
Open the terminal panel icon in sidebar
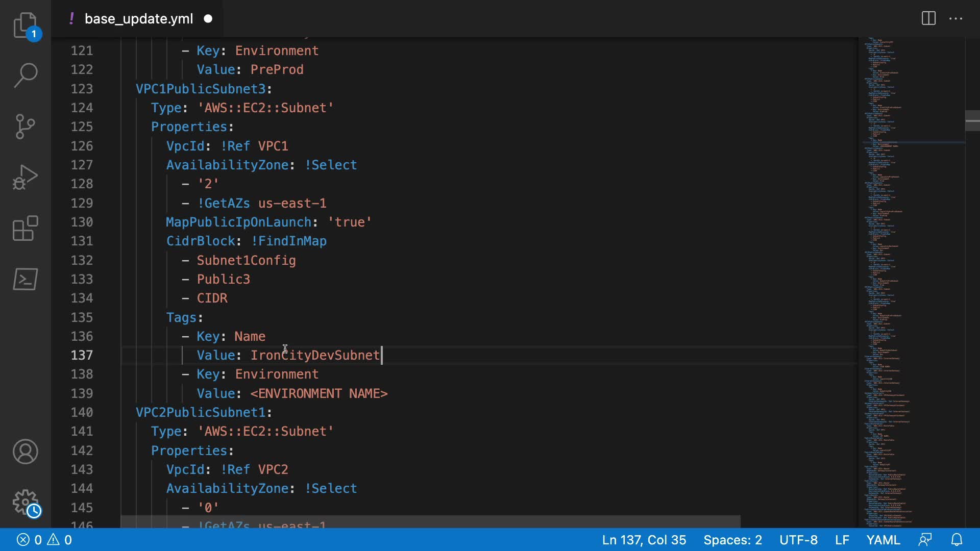25,279
